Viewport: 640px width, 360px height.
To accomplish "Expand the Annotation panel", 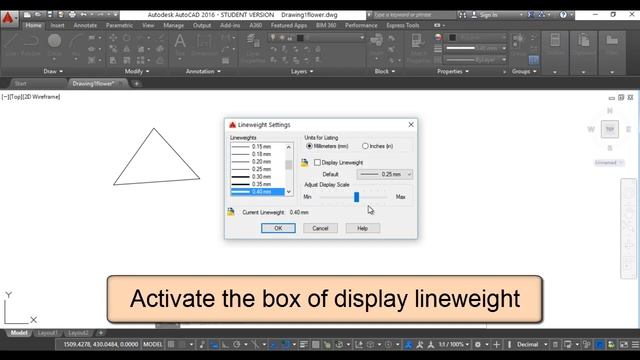I will pyautogui.click(x=203, y=71).
